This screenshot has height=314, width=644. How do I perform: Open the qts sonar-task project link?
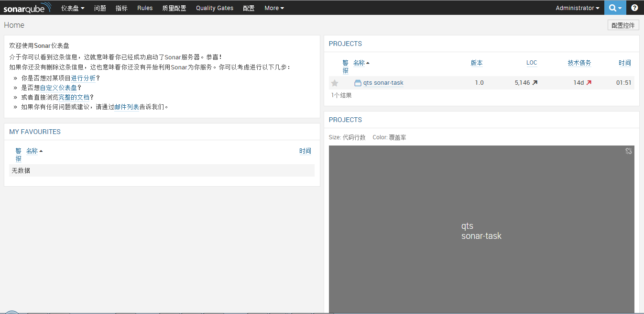click(383, 83)
